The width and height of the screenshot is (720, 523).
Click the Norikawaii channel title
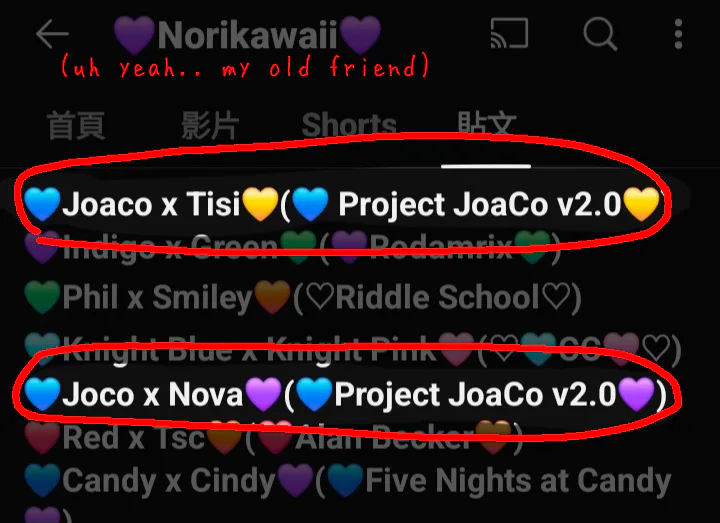click(247, 35)
